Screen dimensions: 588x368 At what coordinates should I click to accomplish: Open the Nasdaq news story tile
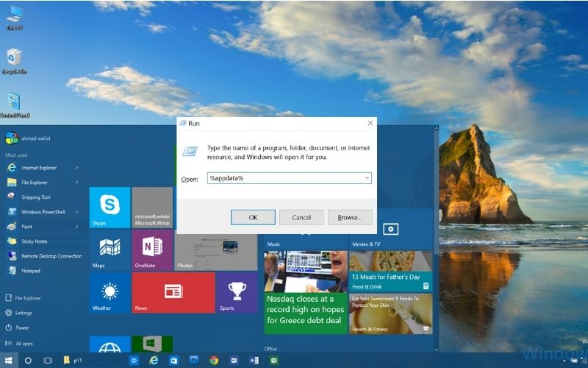point(306,292)
